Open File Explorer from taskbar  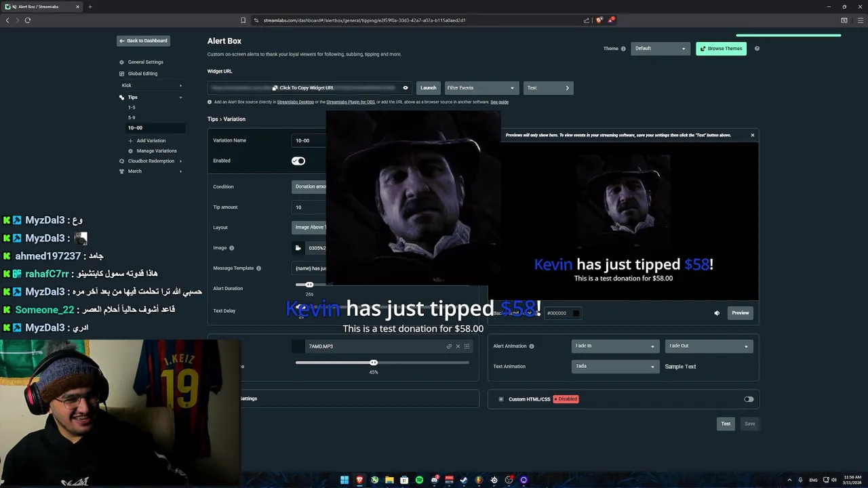coord(389,480)
